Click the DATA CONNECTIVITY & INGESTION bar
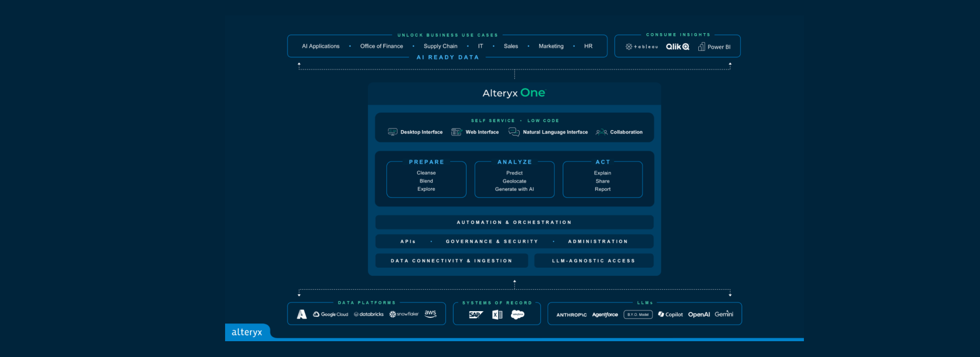 click(x=452, y=261)
